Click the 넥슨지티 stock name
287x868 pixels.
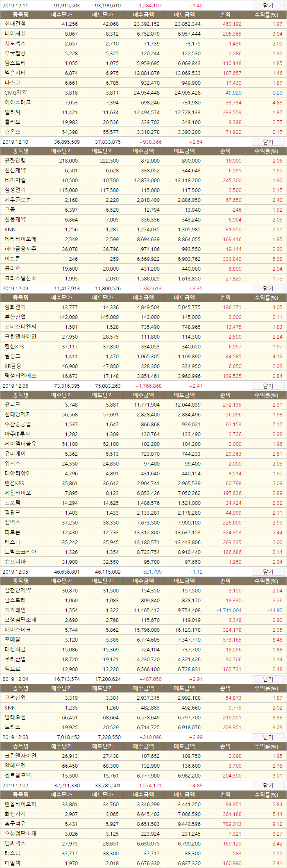[x=15, y=73]
